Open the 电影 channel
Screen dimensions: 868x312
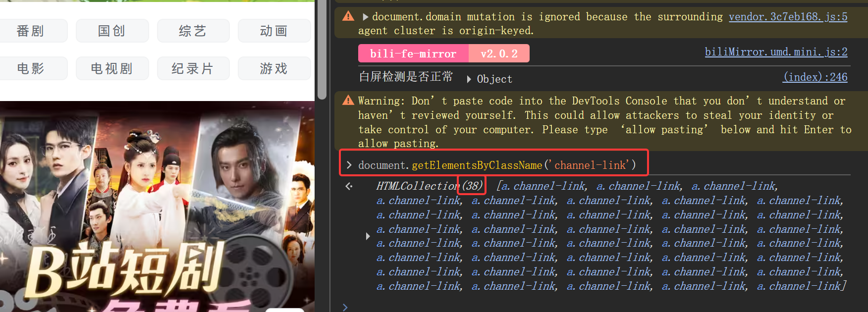tap(31, 68)
